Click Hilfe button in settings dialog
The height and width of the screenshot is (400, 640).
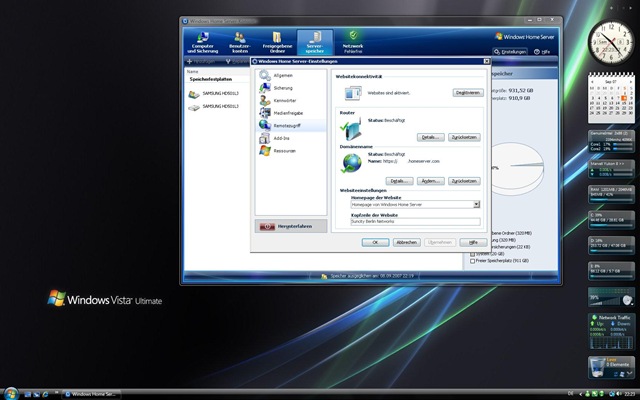pyautogui.click(x=473, y=242)
